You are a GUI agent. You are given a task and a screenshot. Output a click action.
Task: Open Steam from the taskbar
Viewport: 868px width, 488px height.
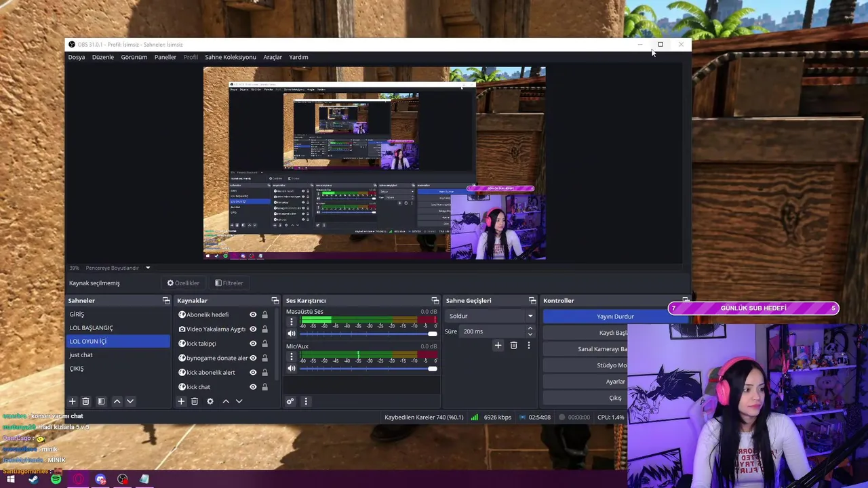(33, 479)
